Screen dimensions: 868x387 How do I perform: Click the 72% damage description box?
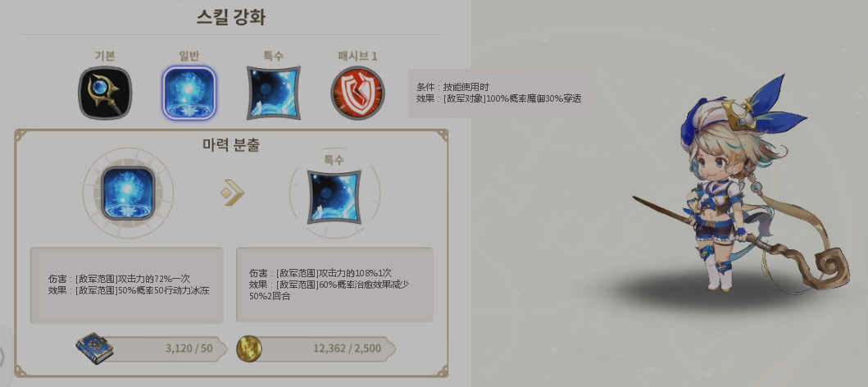pyautogui.click(x=127, y=285)
